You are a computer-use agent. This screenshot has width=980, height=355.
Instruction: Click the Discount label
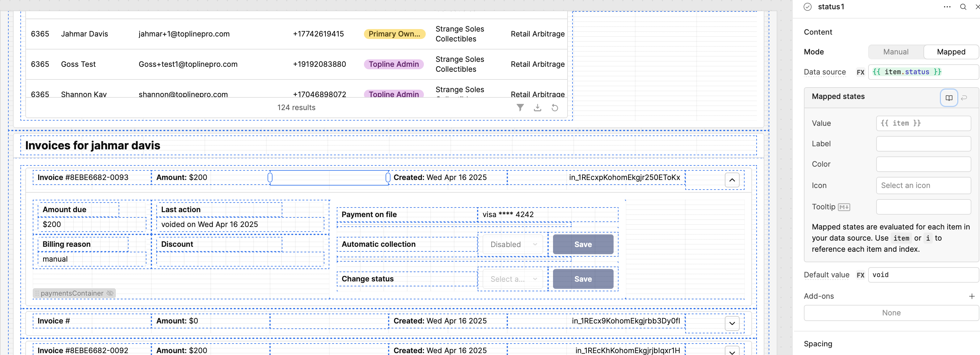tap(177, 245)
